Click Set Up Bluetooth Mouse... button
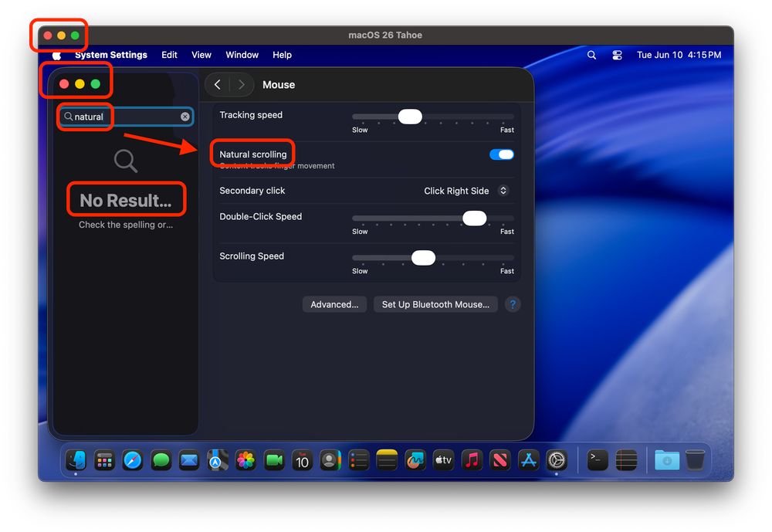 [435, 304]
